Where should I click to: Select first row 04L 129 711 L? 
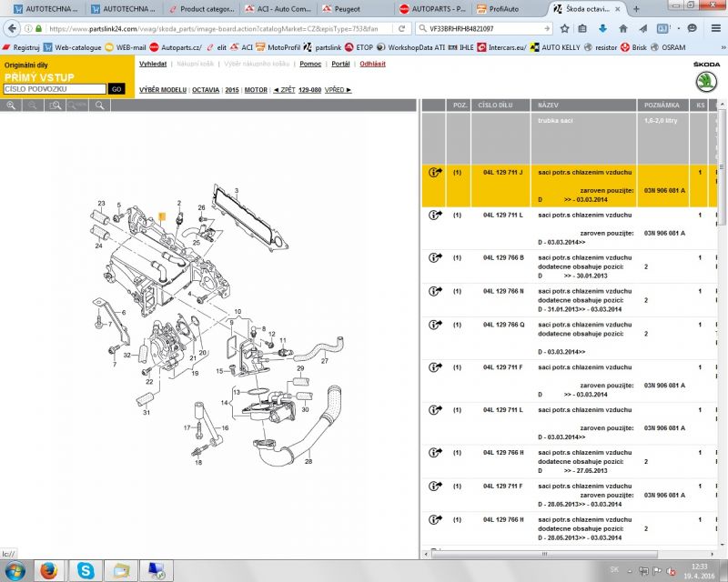tap(570, 228)
